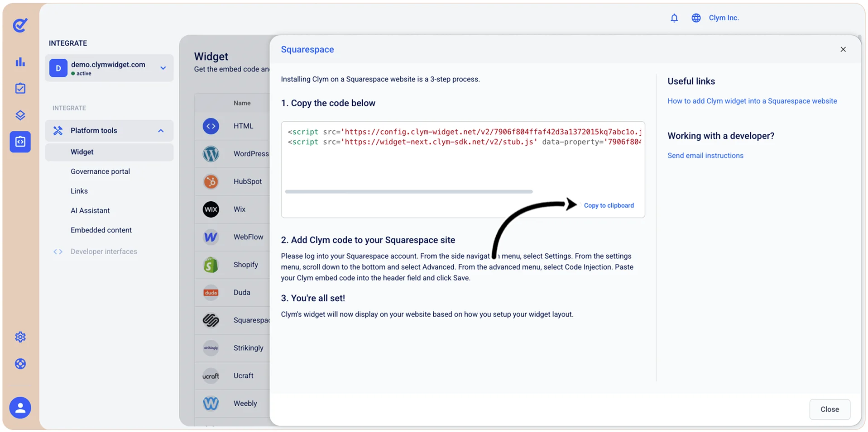Select the Duda platform icon
The width and height of the screenshot is (868, 432).
(211, 293)
